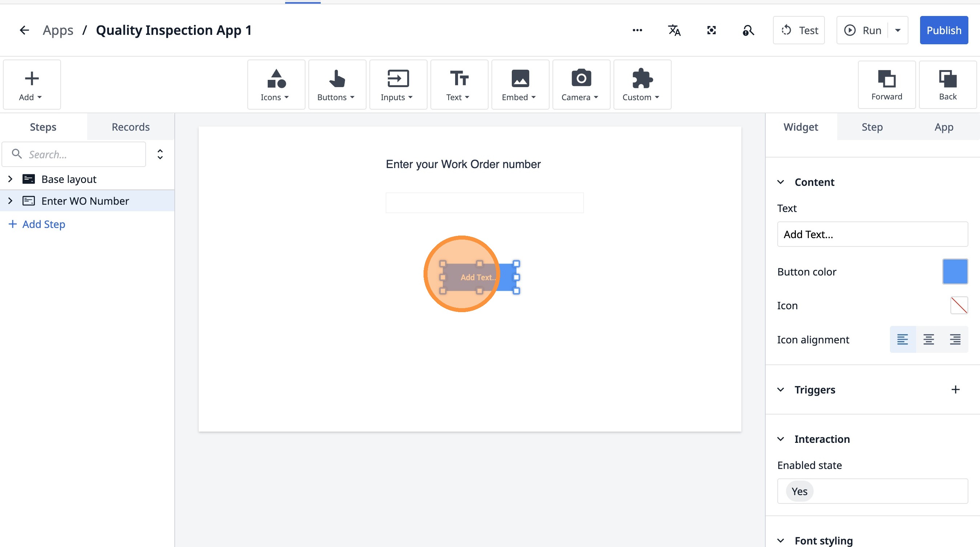The width and height of the screenshot is (980, 547).
Task: Click the translation language icon
Action: [x=674, y=30]
